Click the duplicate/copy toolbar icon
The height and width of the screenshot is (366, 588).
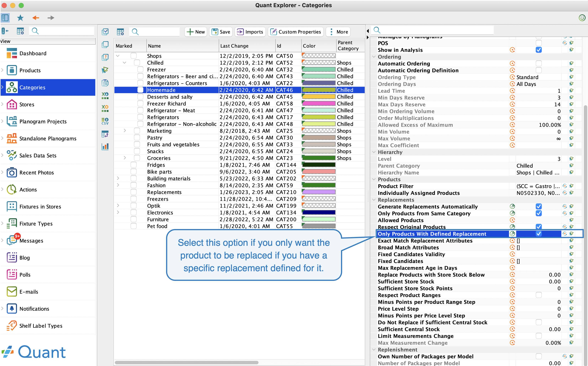point(105,44)
